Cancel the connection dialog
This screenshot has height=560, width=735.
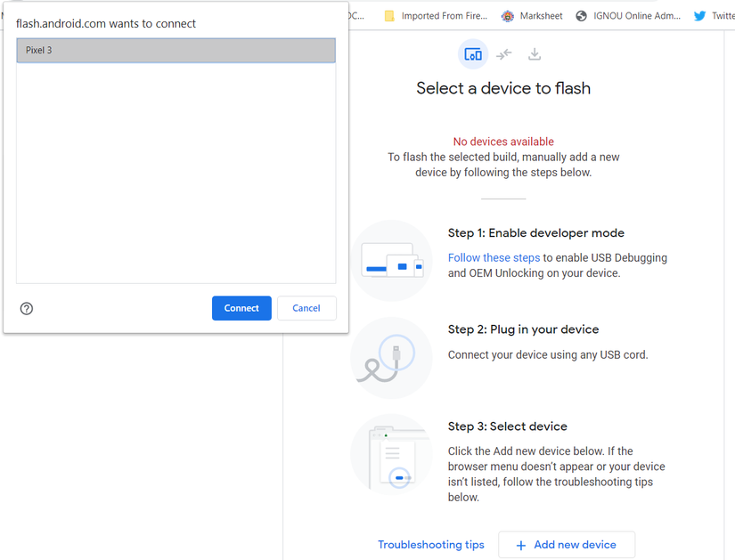click(306, 308)
